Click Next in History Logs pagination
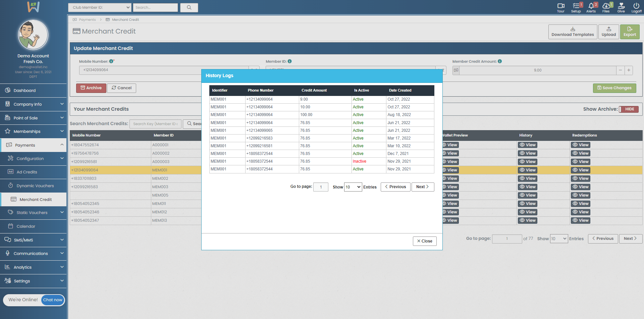 click(423, 187)
